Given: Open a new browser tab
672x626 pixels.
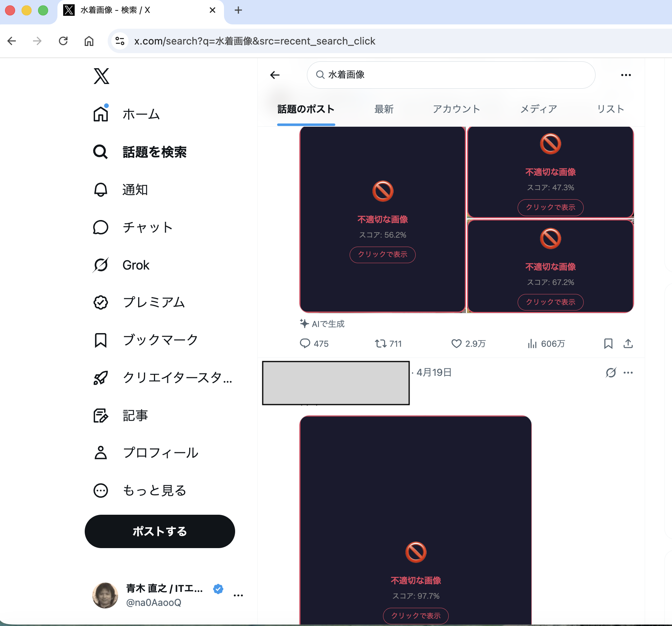Looking at the screenshot, I should point(238,10).
